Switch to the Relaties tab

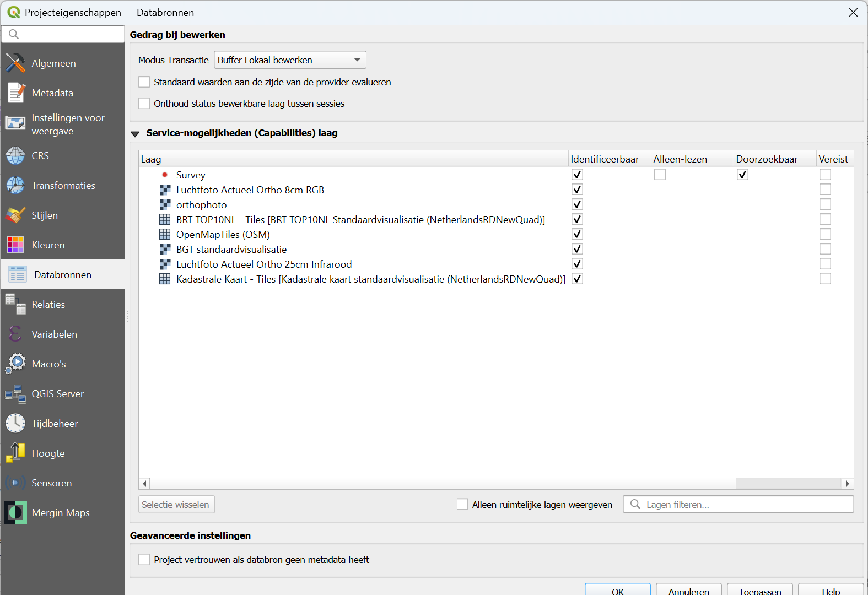(x=48, y=304)
